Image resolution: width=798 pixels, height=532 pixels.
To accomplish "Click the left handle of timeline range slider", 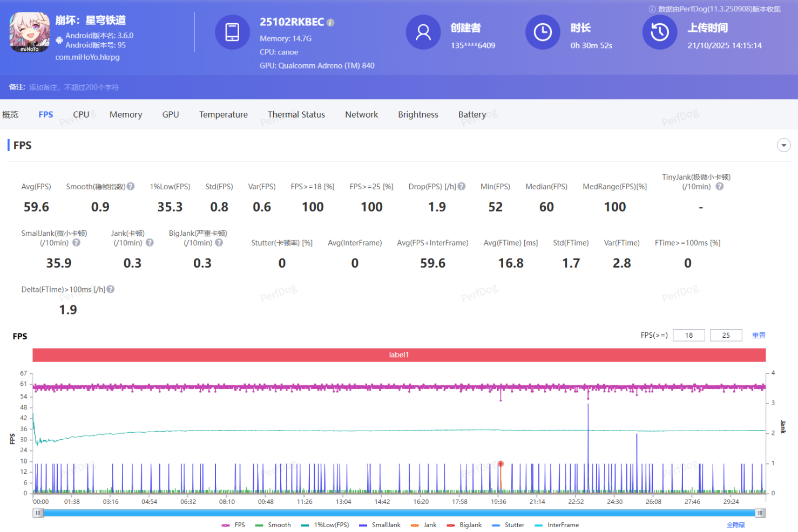I will pos(38,513).
